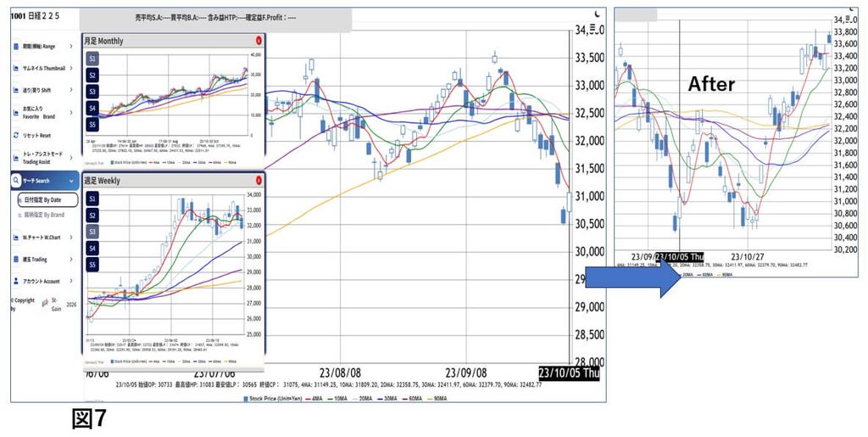Click the W.Chart icon in sidebar

coord(15,237)
